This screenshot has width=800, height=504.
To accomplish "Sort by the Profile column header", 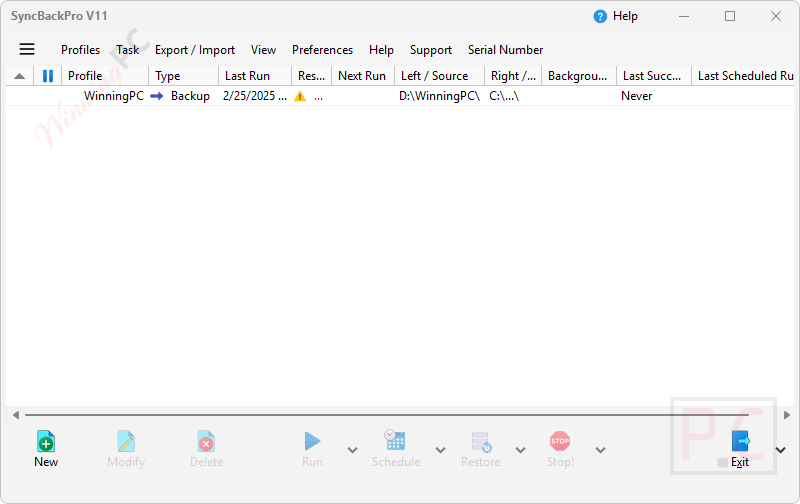I will 105,76.
